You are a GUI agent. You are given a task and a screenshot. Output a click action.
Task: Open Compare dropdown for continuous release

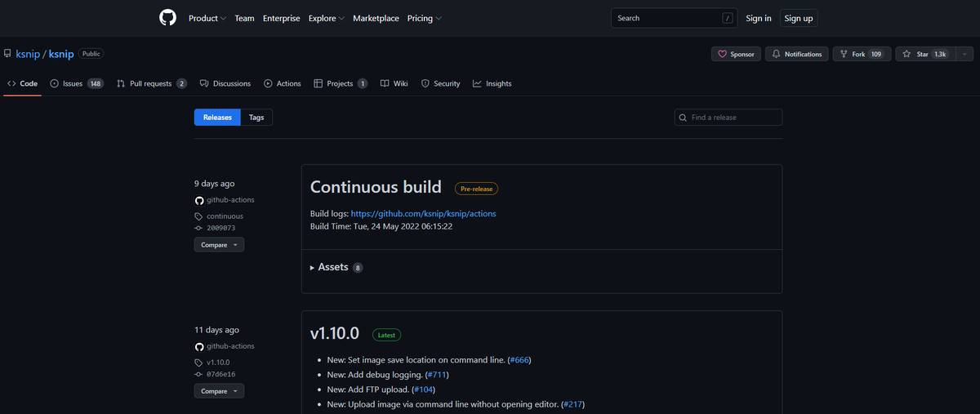click(219, 245)
